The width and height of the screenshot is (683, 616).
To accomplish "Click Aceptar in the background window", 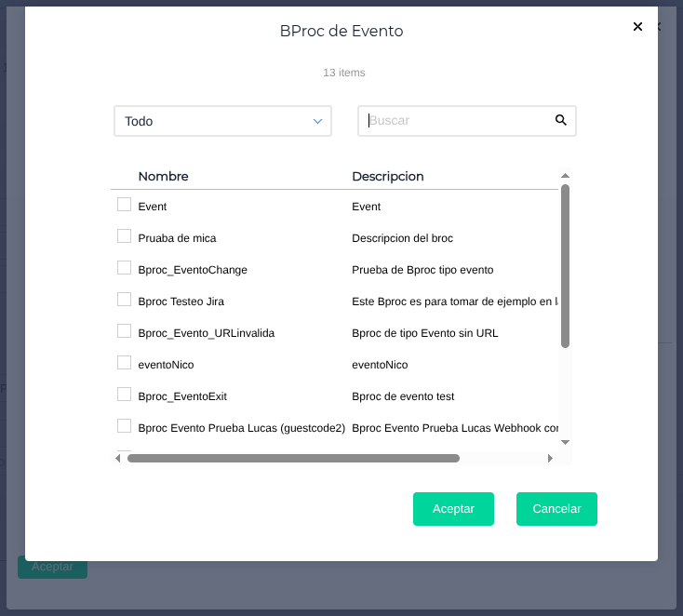I will [52, 569].
